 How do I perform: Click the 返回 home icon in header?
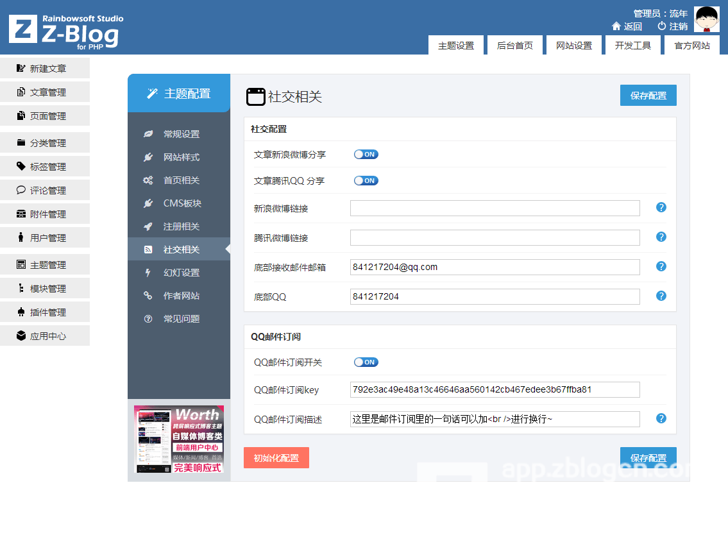click(x=616, y=26)
